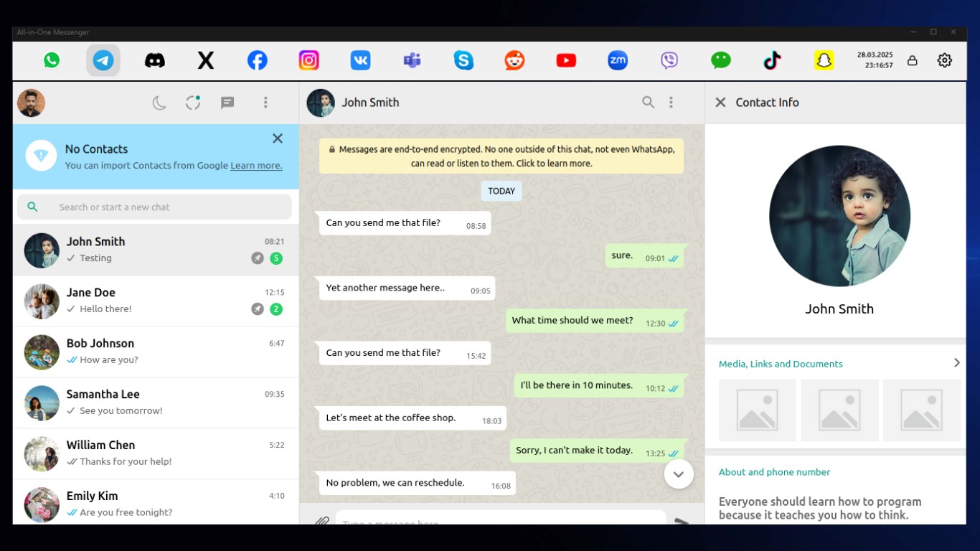The image size is (980, 551).
Task: Expand Media, Links and Documents
Action: pyautogui.click(x=956, y=362)
